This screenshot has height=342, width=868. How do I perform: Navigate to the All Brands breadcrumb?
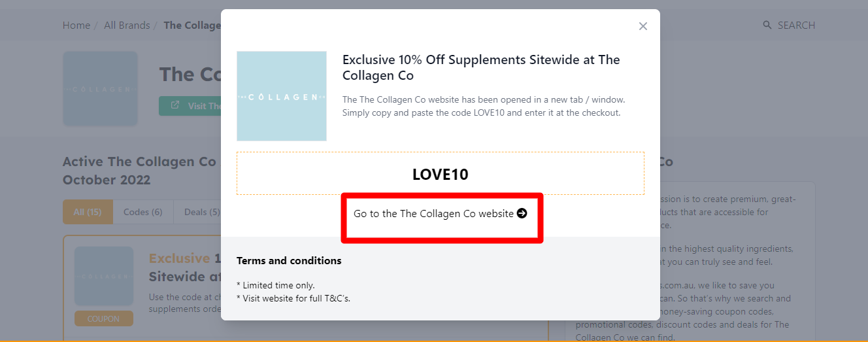pyautogui.click(x=127, y=26)
